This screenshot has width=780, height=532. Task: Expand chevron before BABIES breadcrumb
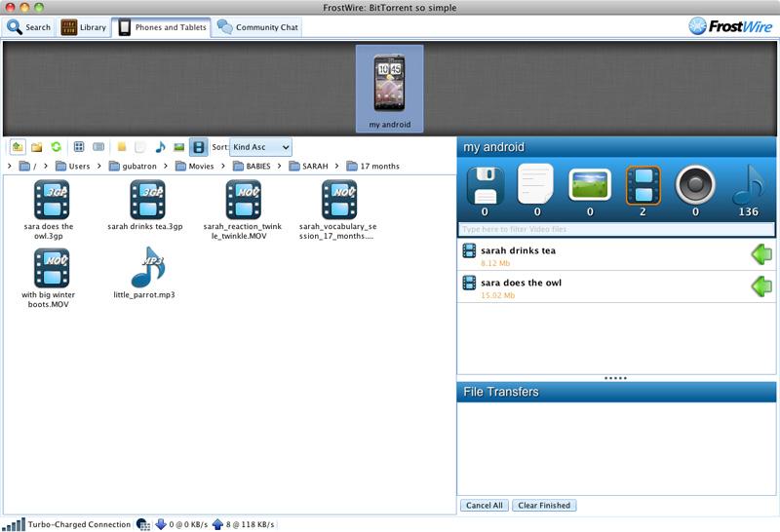[x=223, y=166]
